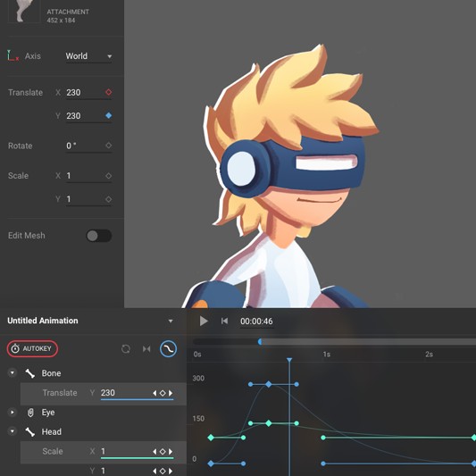Add a Rotate keyframe diamond
The width and height of the screenshot is (476, 476).
pos(108,146)
